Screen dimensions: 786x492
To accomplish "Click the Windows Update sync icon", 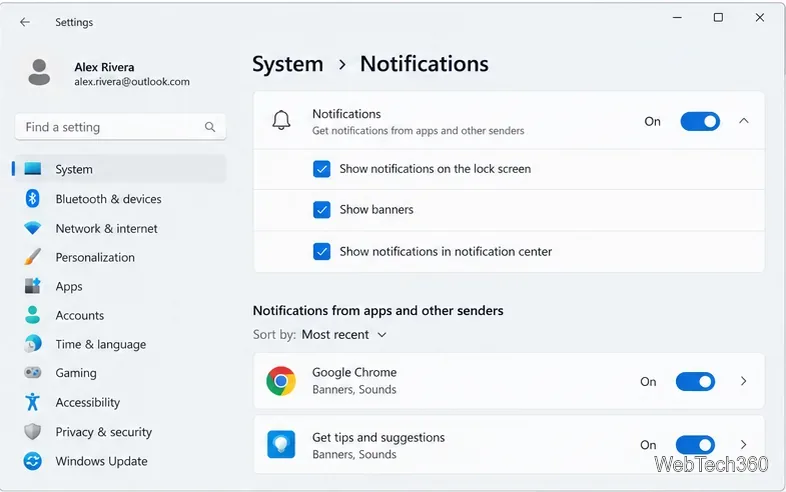I will coord(33,461).
